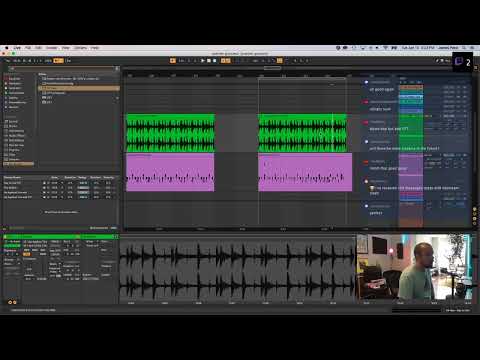Click the orange follow button left of quantization
This screenshot has width=480, height=360.
click(x=173, y=61)
